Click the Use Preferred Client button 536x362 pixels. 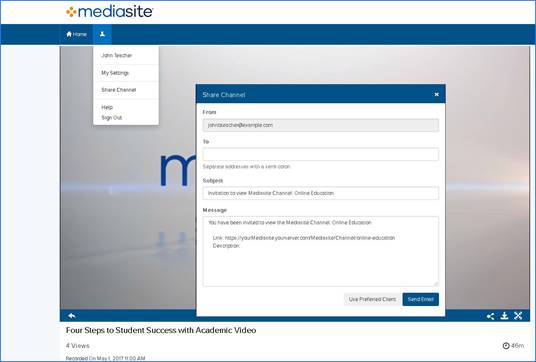point(372,299)
